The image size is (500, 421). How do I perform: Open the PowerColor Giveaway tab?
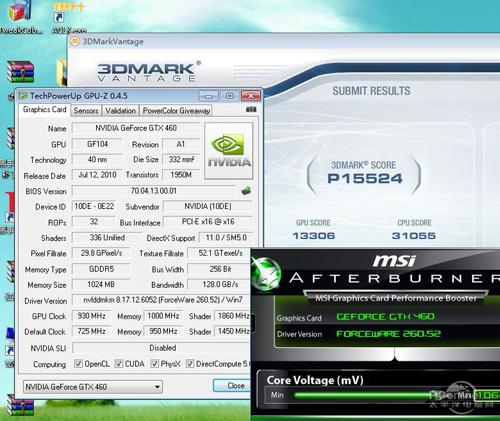click(x=176, y=111)
